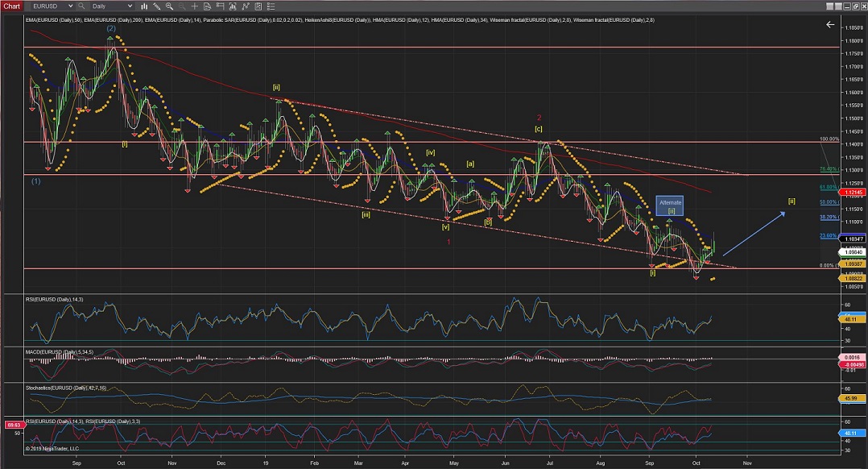Select the blue projection arrow drawing
The width and height of the screenshot is (868, 469).
[x=754, y=234]
